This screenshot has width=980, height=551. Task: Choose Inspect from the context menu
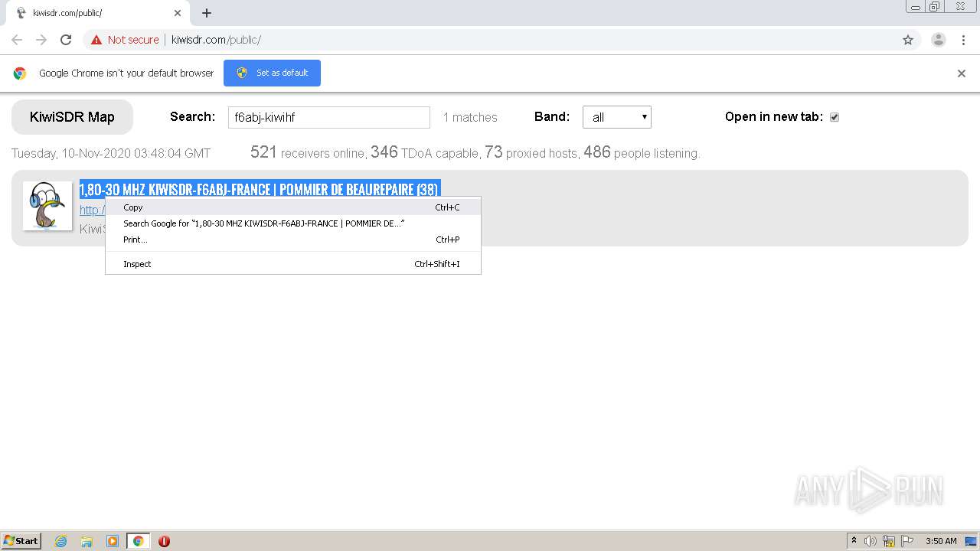pyautogui.click(x=293, y=264)
